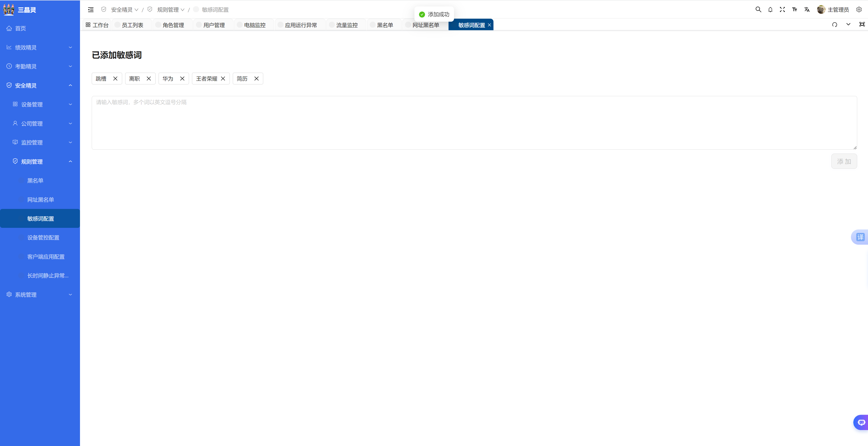Click the 添加 button
Screen dimensions: 868x446
[844, 161]
